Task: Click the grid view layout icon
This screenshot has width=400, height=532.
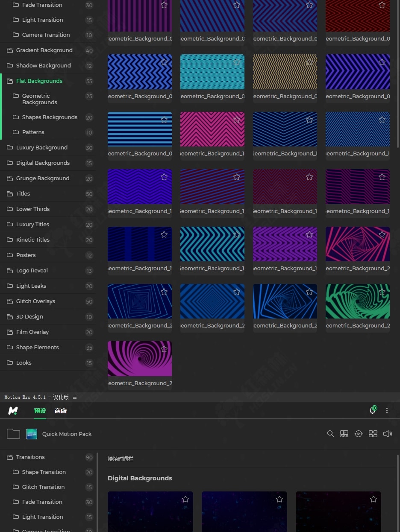Action: [373, 434]
